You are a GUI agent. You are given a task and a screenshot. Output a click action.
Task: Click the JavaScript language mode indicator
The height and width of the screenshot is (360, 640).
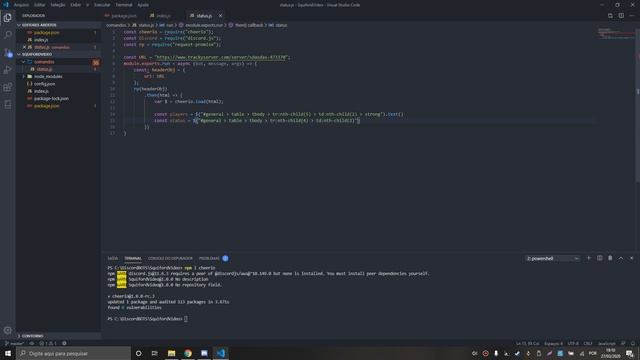[x=606, y=343]
